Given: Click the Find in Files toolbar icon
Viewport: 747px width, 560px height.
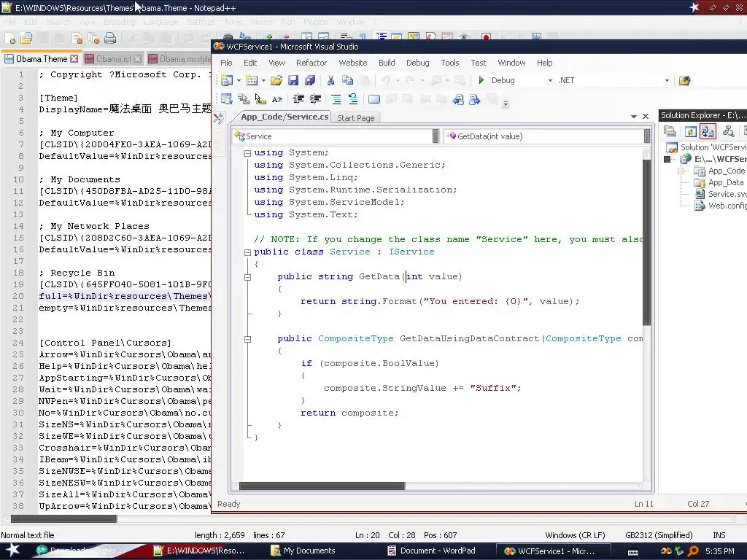Looking at the screenshot, I should tap(684, 80).
